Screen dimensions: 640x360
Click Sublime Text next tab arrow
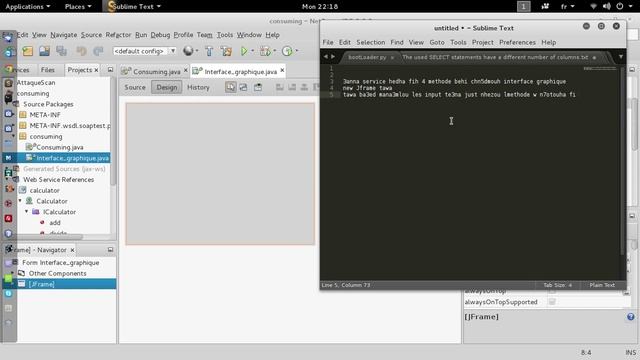(x=333, y=57)
